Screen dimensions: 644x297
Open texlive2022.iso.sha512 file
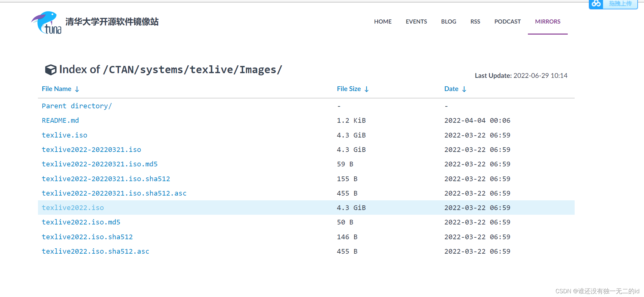coord(87,237)
